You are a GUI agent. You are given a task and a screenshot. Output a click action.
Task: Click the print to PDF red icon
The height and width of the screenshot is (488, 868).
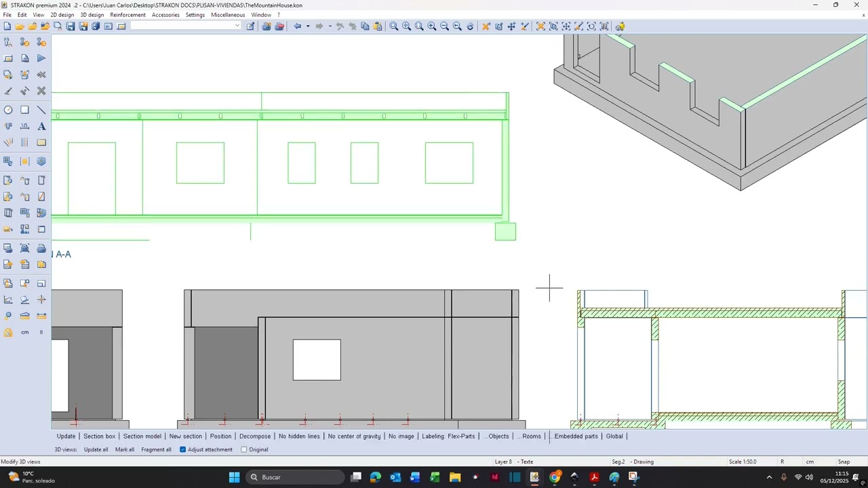279,26
